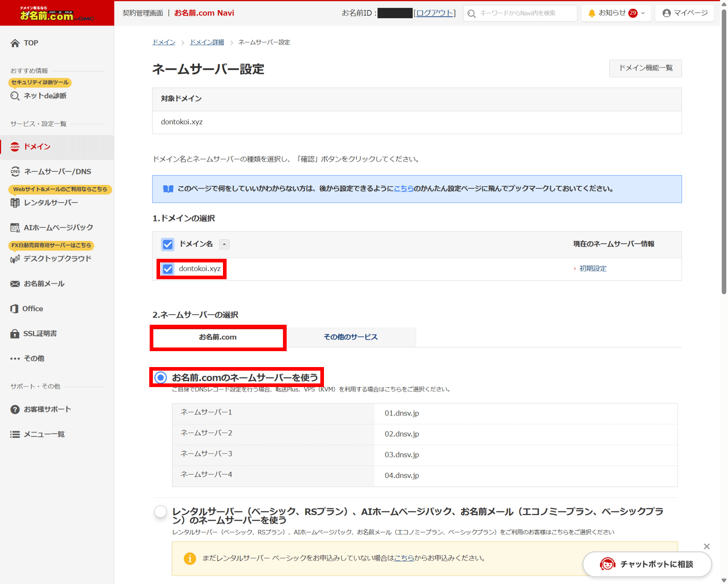Open ネットde診断 magnifier icon
The image size is (728, 584).
[15, 96]
